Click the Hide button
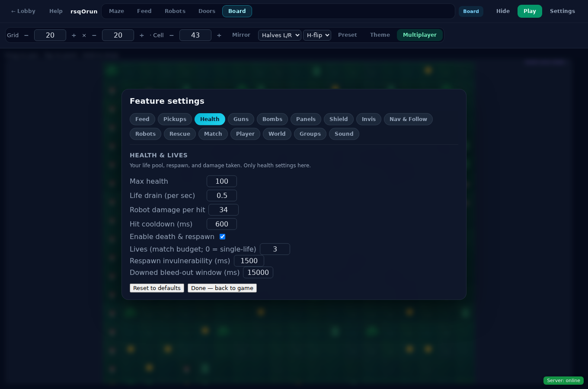The height and width of the screenshot is (389, 588). click(x=503, y=11)
